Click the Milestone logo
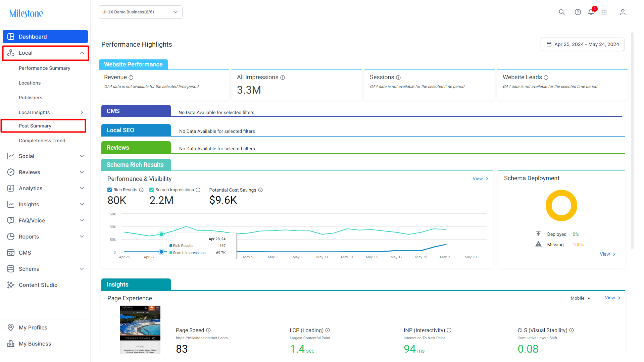644x362 pixels. [x=26, y=13]
